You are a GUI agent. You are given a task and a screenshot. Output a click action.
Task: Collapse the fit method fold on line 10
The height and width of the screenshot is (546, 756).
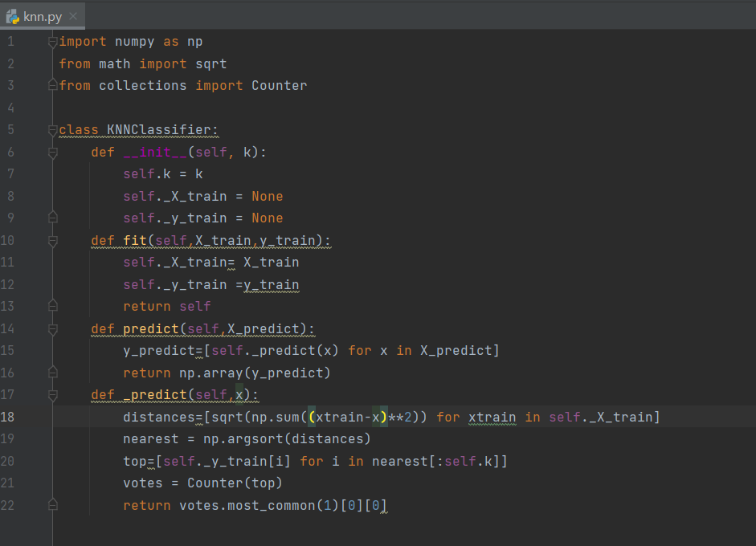tap(53, 241)
